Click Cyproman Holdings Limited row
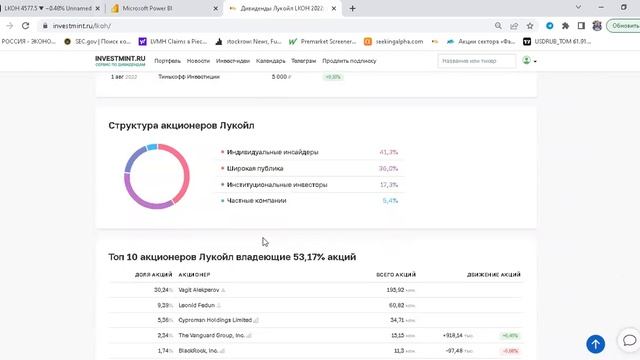This screenshot has width=640, height=360. pyautogui.click(x=316, y=320)
